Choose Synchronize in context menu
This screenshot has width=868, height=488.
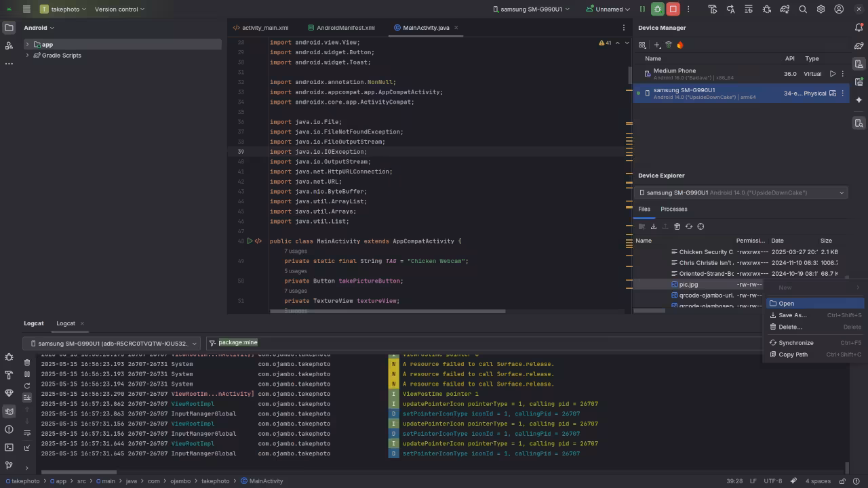point(815,343)
